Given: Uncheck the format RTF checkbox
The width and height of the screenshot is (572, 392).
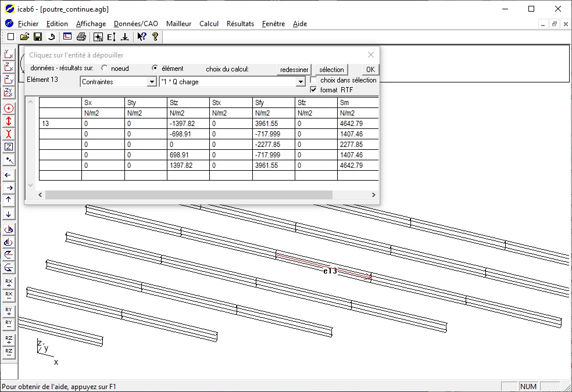Looking at the screenshot, I should (x=313, y=89).
